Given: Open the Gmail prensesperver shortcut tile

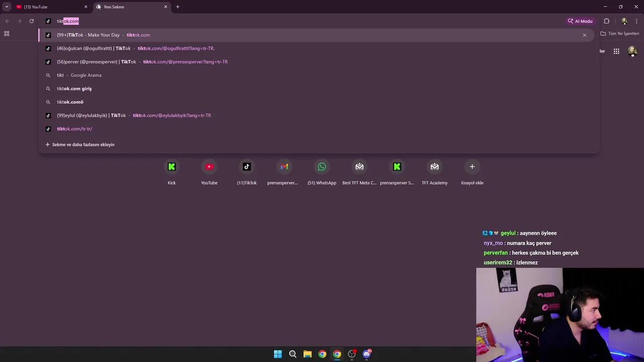Looking at the screenshot, I should (284, 172).
